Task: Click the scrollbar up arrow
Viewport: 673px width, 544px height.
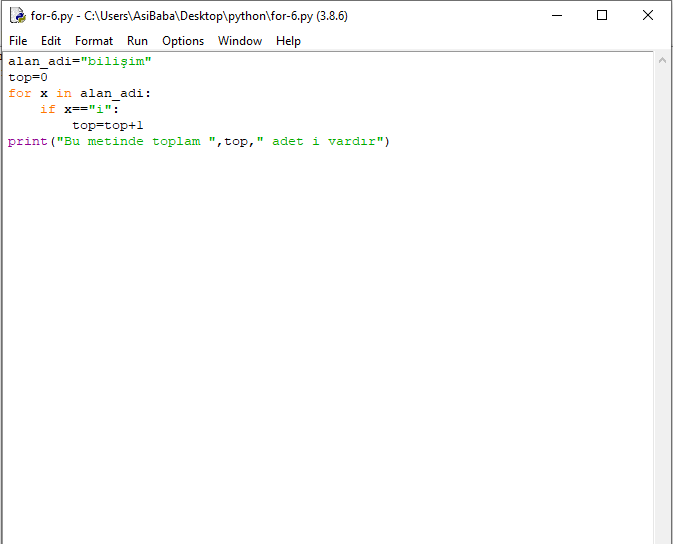Action: click(x=662, y=61)
